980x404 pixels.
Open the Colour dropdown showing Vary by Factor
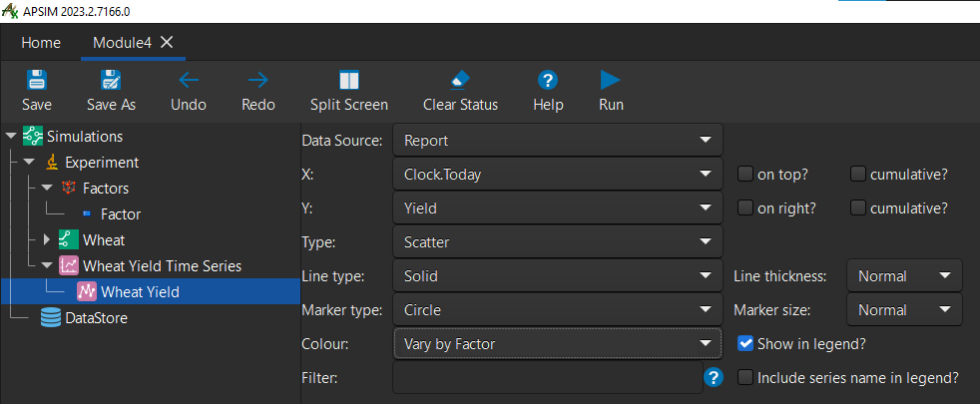[558, 343]
